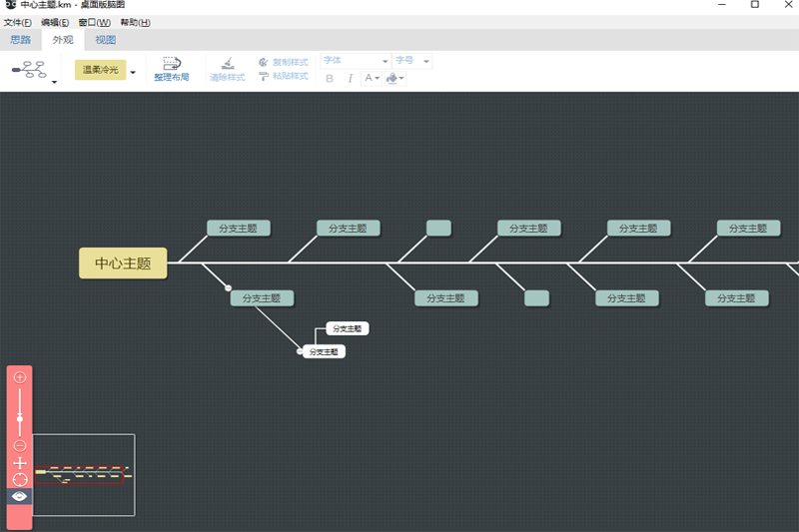Click the zoom in plus icon
799x532 pixels.
tap(19, 377)
